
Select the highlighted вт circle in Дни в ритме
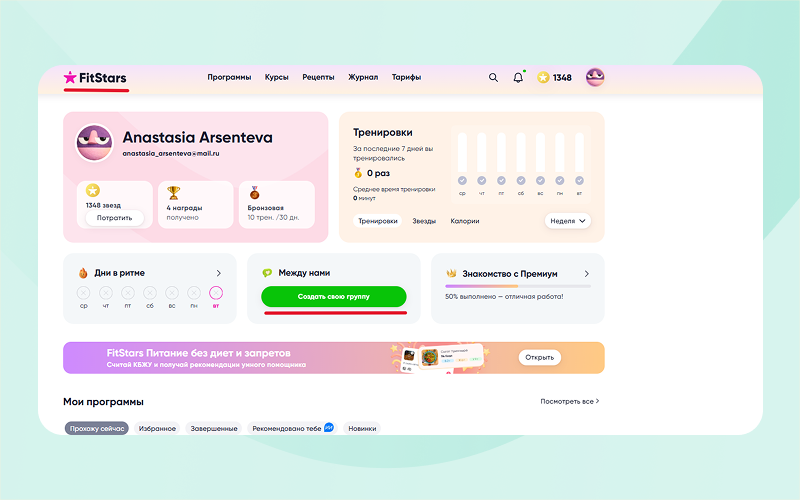pyautogui.click(x=216, y=293)
